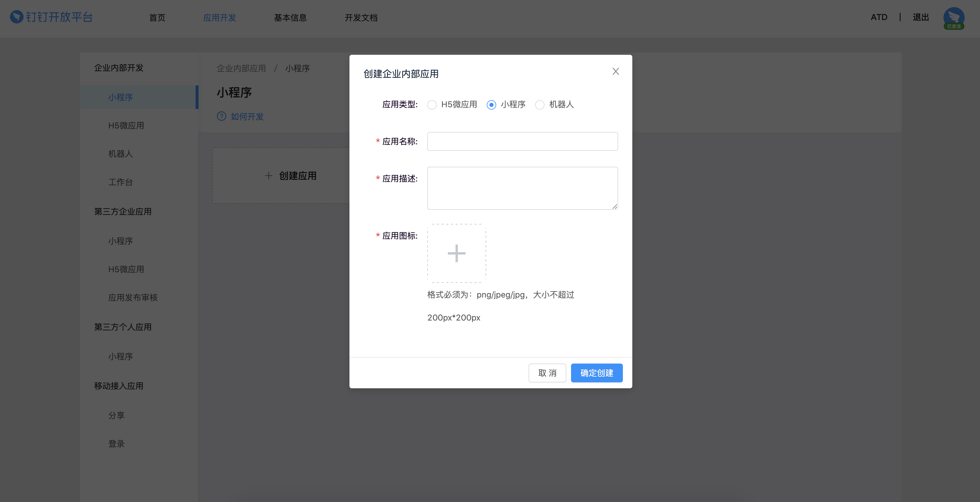Click the 移动接入应用 section heading
Viewport: 980px width, 502px height.
(119, 386)
